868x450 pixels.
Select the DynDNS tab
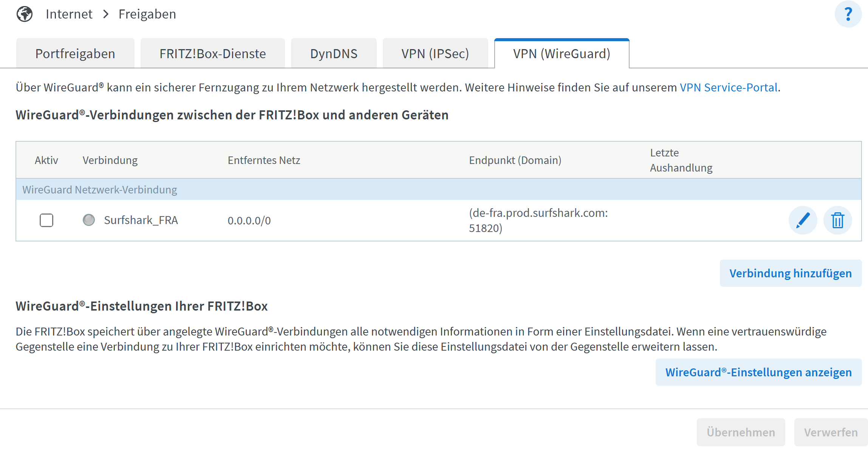(x=334, y=54)
